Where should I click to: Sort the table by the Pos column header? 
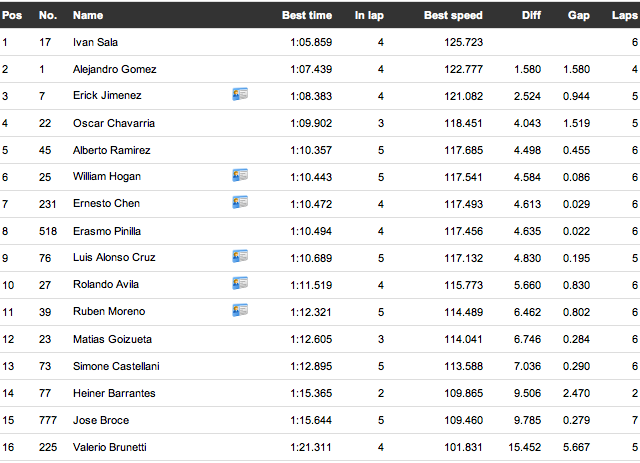tap(10, 15)
